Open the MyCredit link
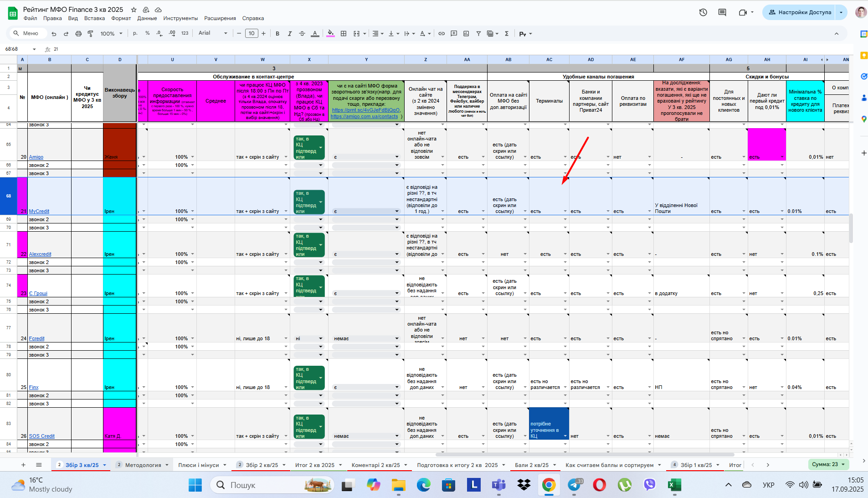 pyautogui.click(x=39, y=211)
